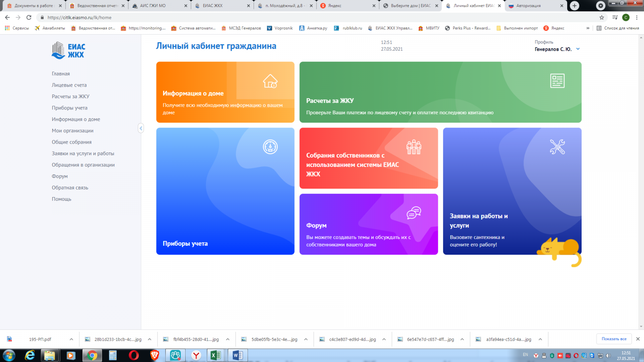
Task: Click the chat bubbles icon on Форум card
Action: click(x=414, y=213)
